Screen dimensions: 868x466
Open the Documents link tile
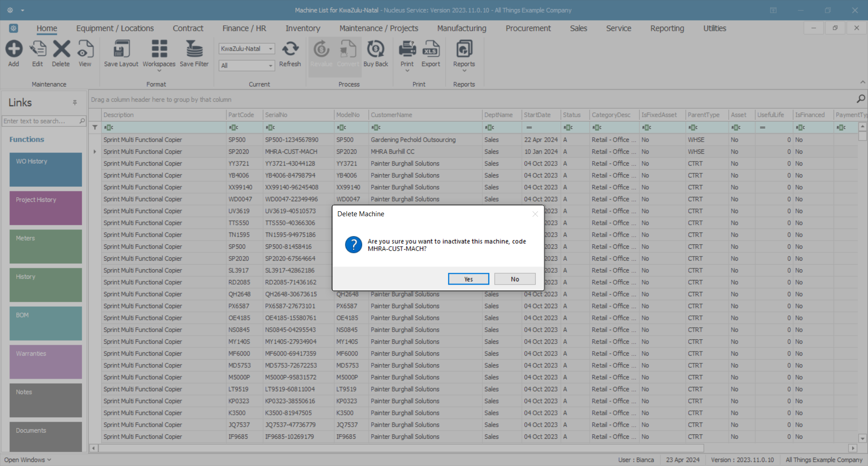click(x=46, y=437)
